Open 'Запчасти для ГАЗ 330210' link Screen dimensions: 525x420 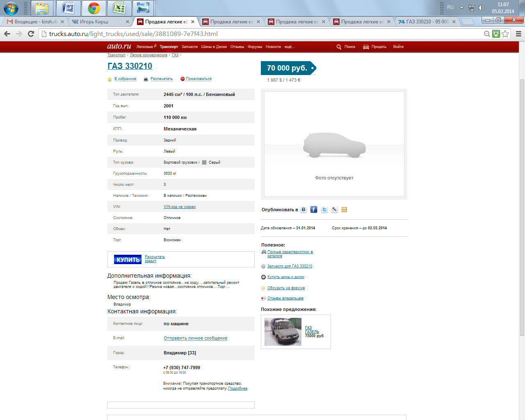coord(290,266)
